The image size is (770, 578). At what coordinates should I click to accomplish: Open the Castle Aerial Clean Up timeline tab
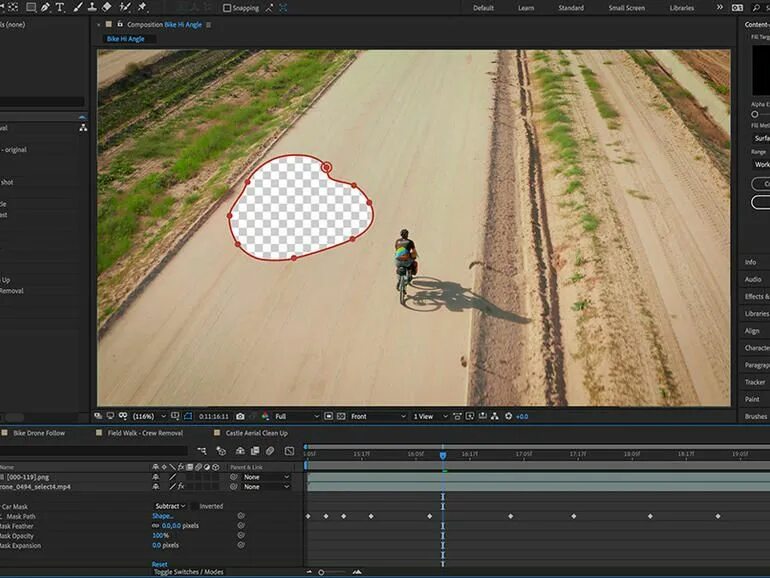pos(256,433)
